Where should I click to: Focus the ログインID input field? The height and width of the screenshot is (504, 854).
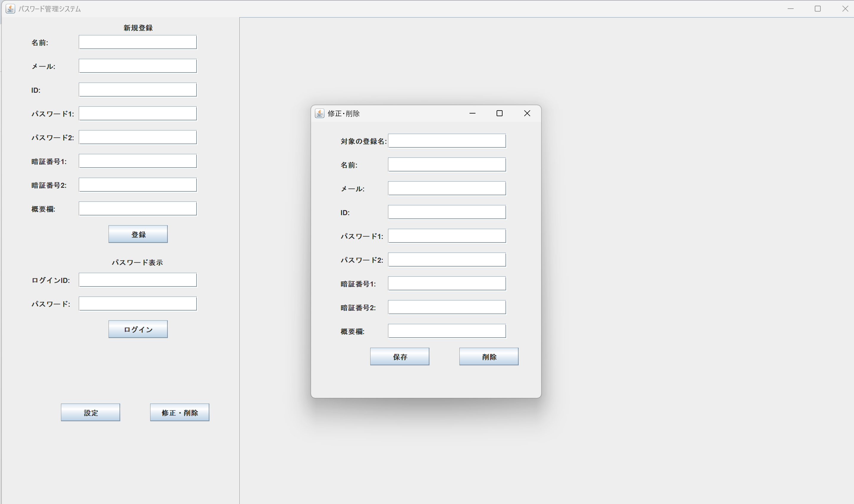(x=138, y=280)
